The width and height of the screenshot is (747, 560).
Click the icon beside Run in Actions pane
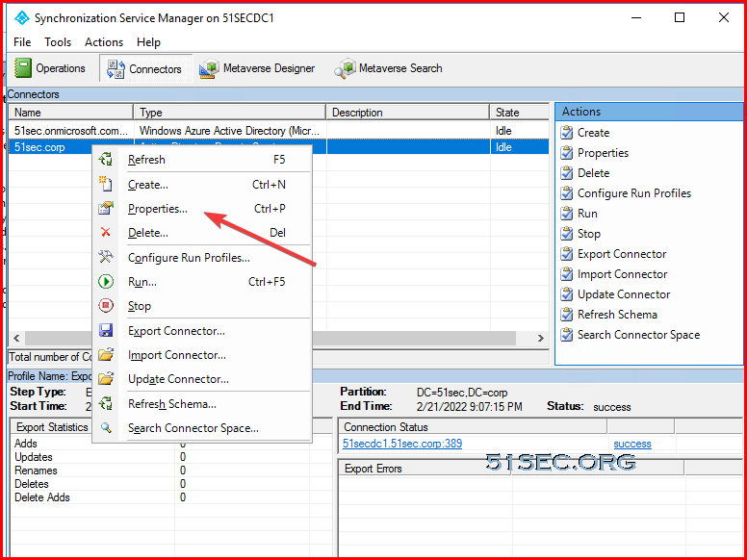567,214
